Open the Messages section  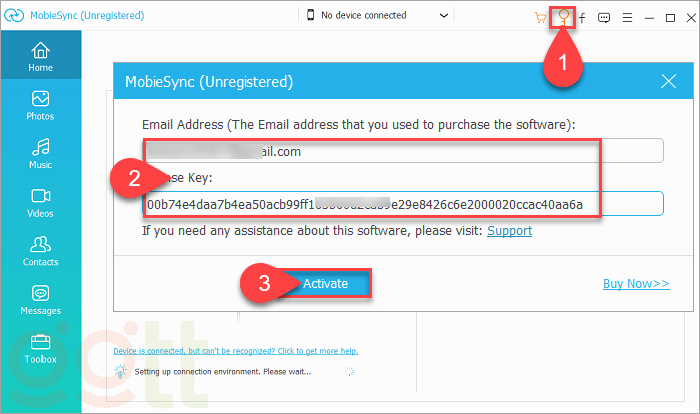tap(40, 300)
